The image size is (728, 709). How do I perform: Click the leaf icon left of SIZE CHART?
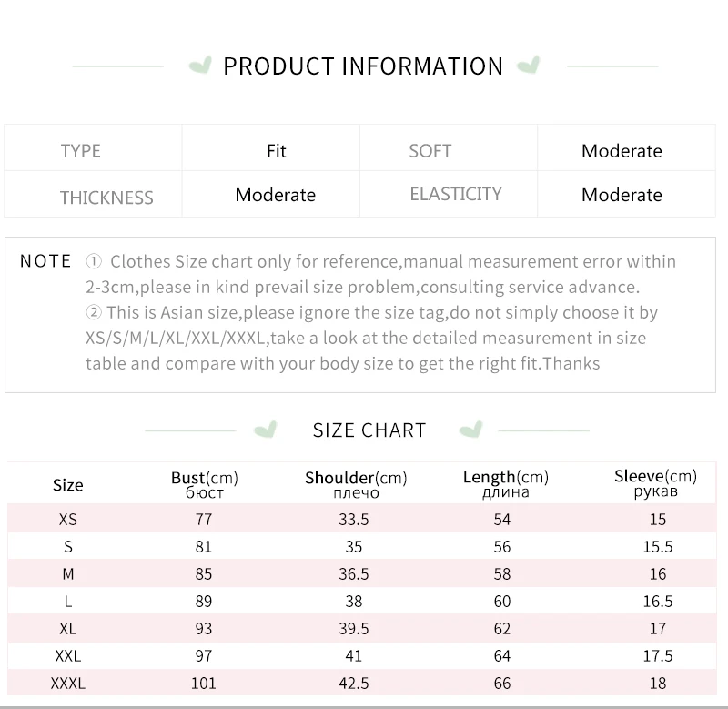pyautogui.click(x=266, y=430)
